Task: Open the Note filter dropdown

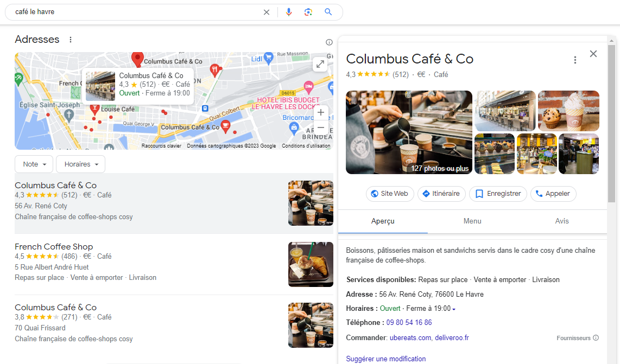Action: tap(34, 164)
